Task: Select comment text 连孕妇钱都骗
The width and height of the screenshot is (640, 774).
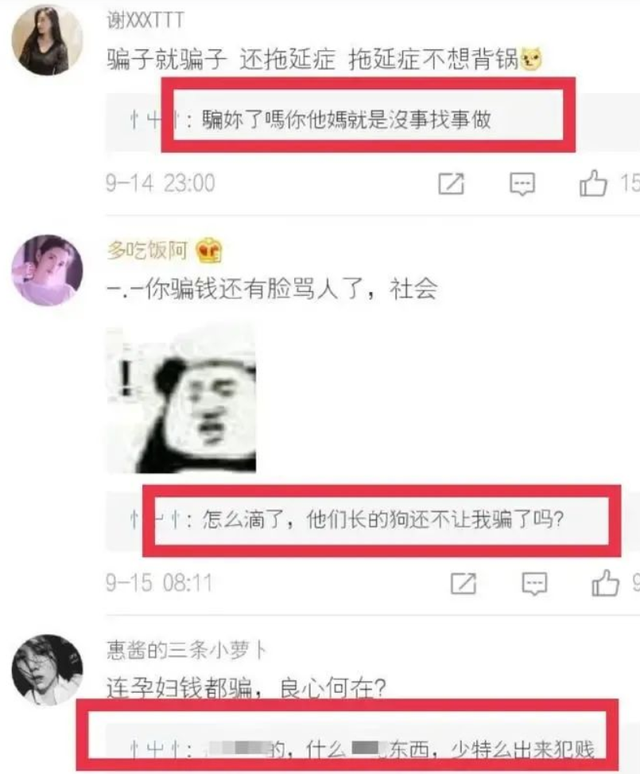Action: tap(180, 688)
